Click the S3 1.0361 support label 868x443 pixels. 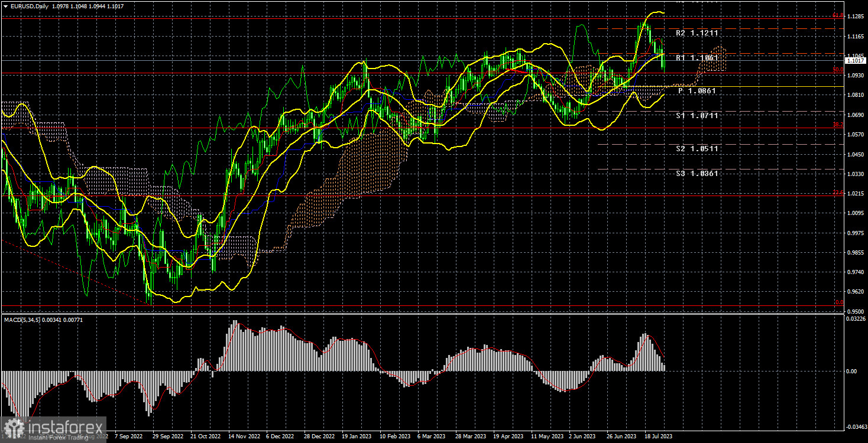[x=697, y=174]
